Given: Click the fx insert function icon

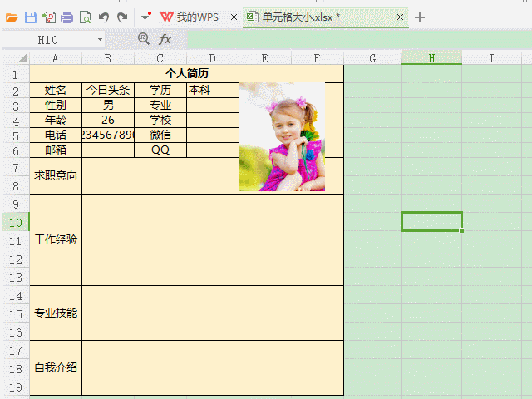Looking at the screenshot, I should [165, 39].
